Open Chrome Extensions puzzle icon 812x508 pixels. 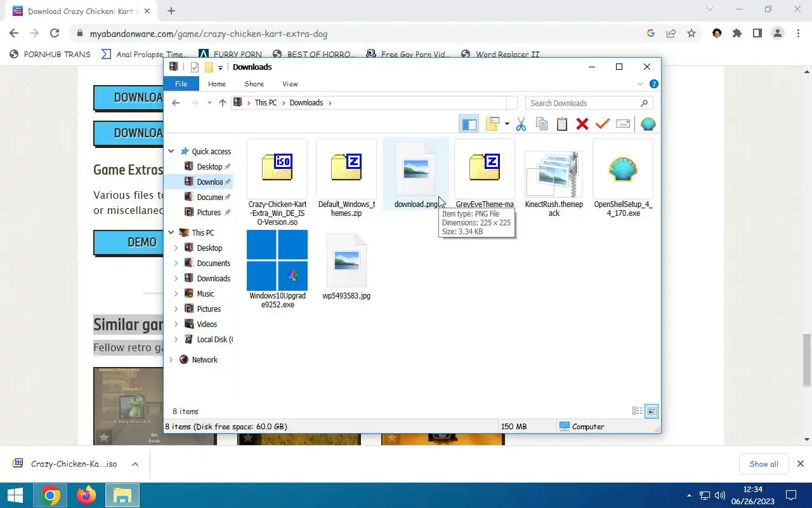(x=737, y=34)
